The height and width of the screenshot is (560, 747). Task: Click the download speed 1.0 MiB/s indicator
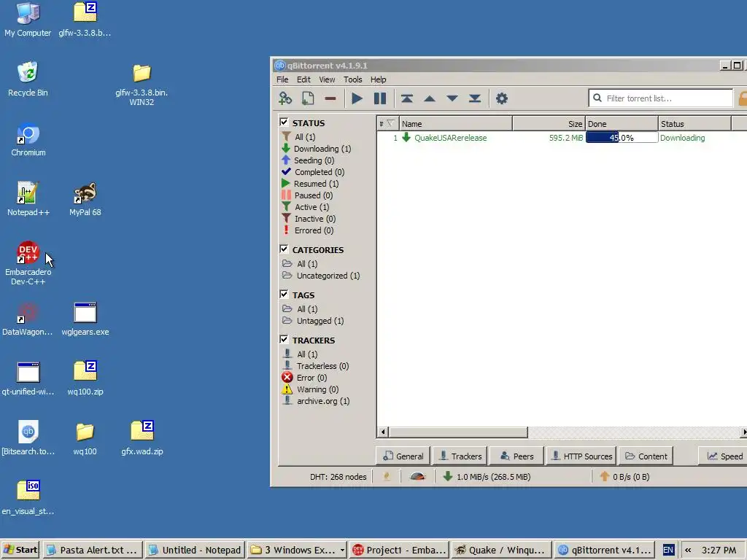coord(487,477)
